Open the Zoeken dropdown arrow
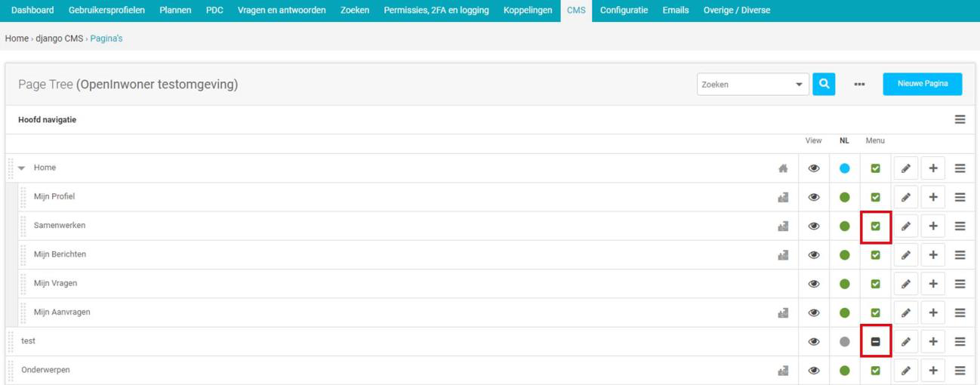The width and height of the screenshot is (980, 385). tap(800, 85)
